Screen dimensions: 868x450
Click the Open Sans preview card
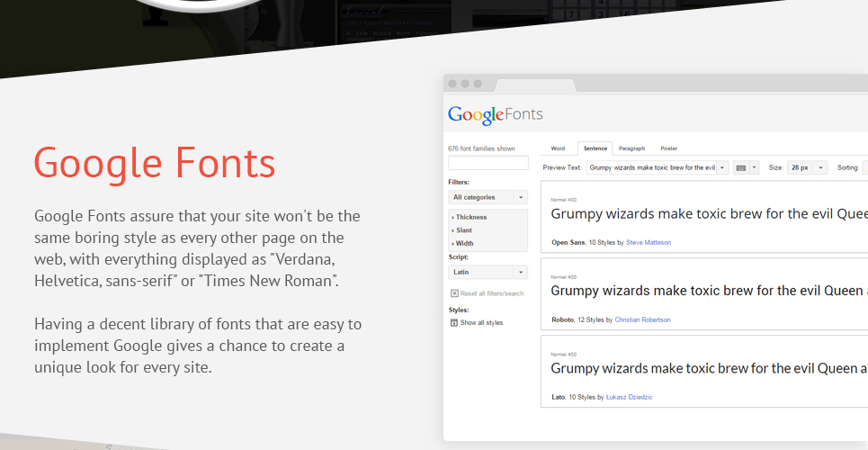pos(704,217)
